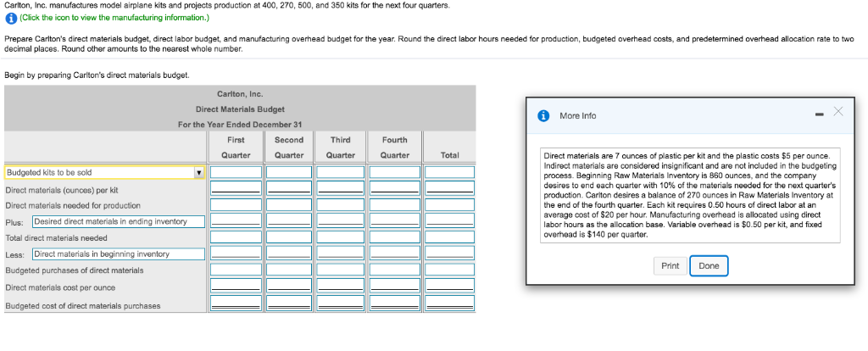The width and height of the screenshot is (868, 351).
Task: Click the Done button
Action: tap(709, 265)
